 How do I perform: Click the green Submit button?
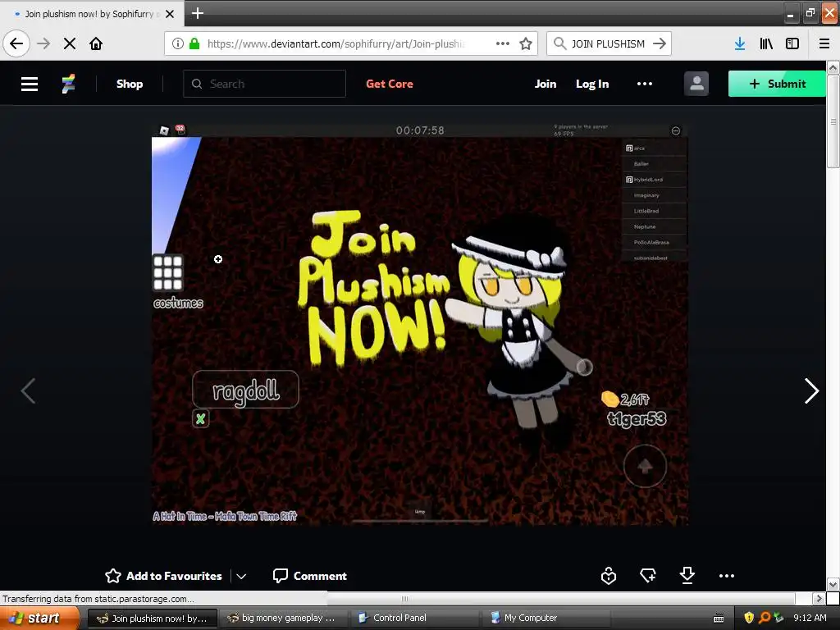[776, 84]
